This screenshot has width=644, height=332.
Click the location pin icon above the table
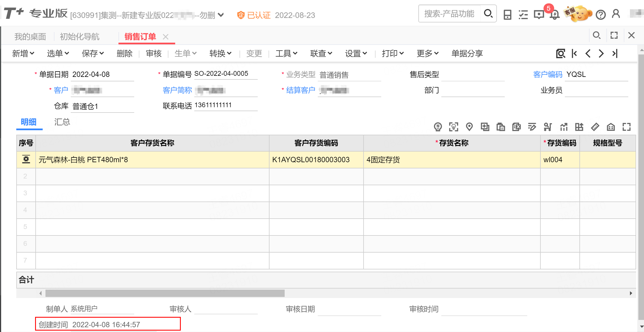pos(469,127)
